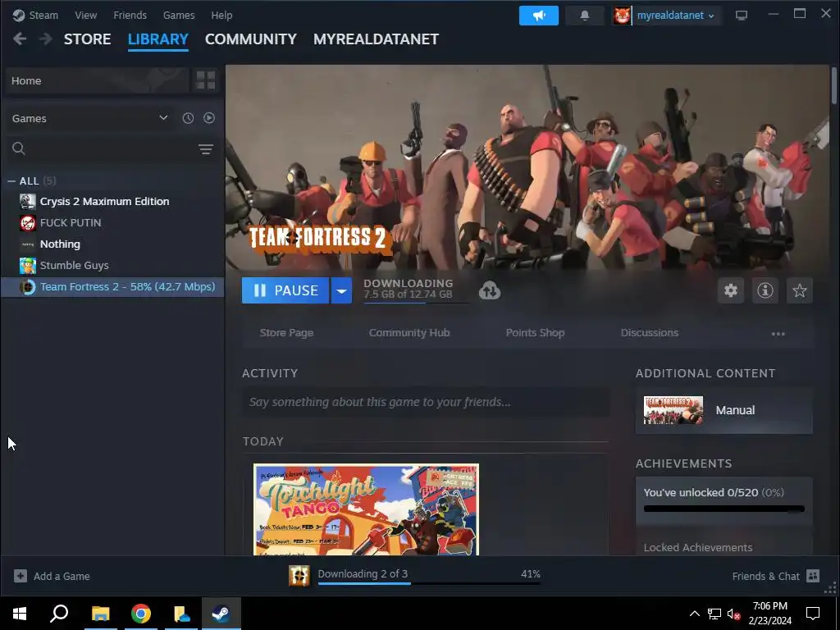Open the notifications bell

click(584, 16)
